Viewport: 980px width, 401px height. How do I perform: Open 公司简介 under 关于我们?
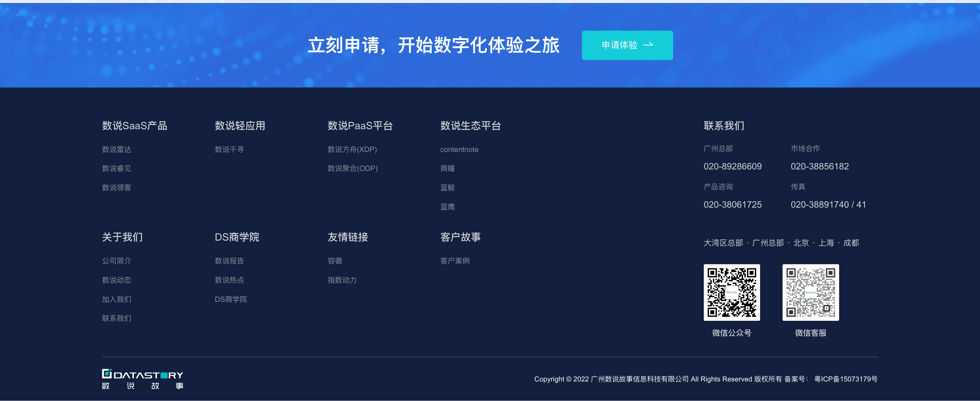pos(116,261)
